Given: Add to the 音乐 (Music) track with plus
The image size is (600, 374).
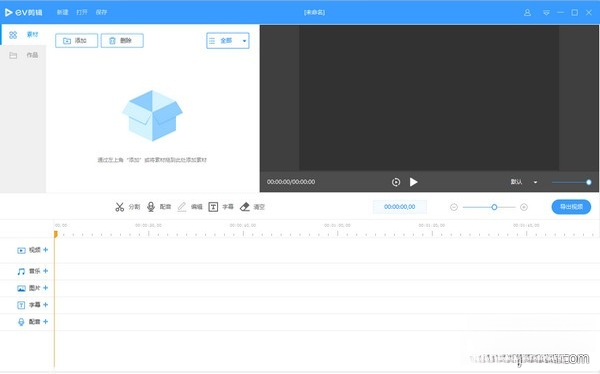Looking at the screenshot, I should (x=46, y=271).
